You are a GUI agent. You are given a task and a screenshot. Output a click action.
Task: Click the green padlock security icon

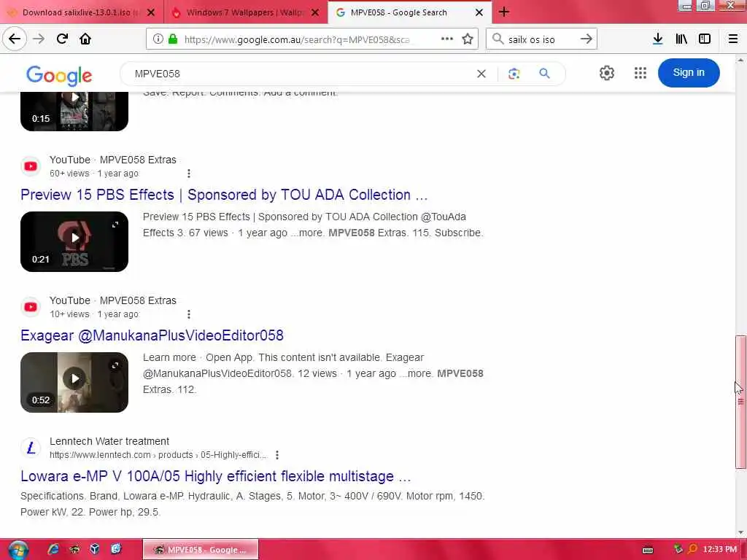[173, 39]
